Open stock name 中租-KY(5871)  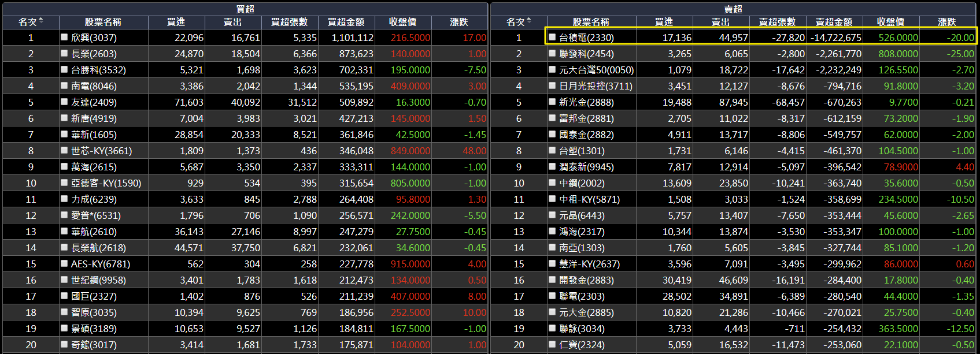(x=589, y=199)
